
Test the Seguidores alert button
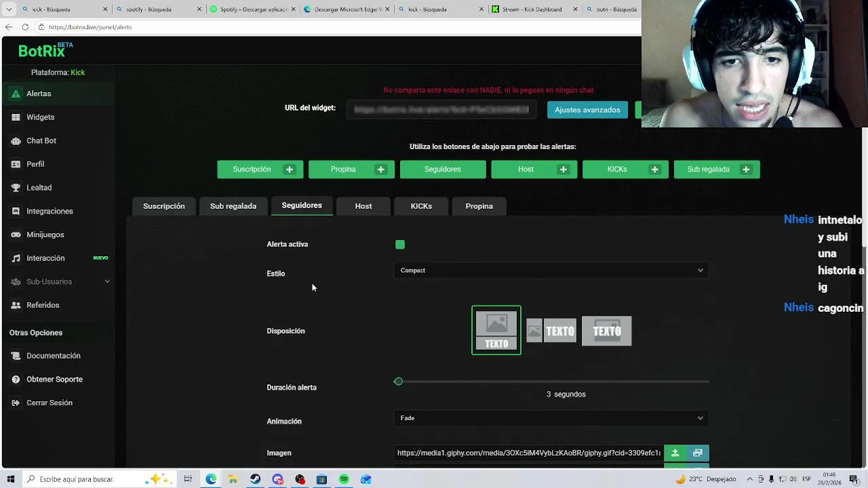[443, 169]
